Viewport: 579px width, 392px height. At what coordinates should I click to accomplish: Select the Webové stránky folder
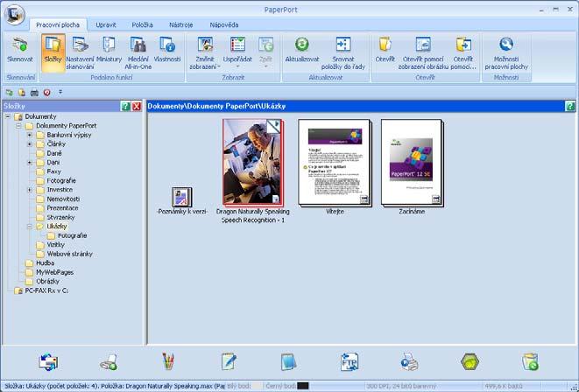pos(69,254)
